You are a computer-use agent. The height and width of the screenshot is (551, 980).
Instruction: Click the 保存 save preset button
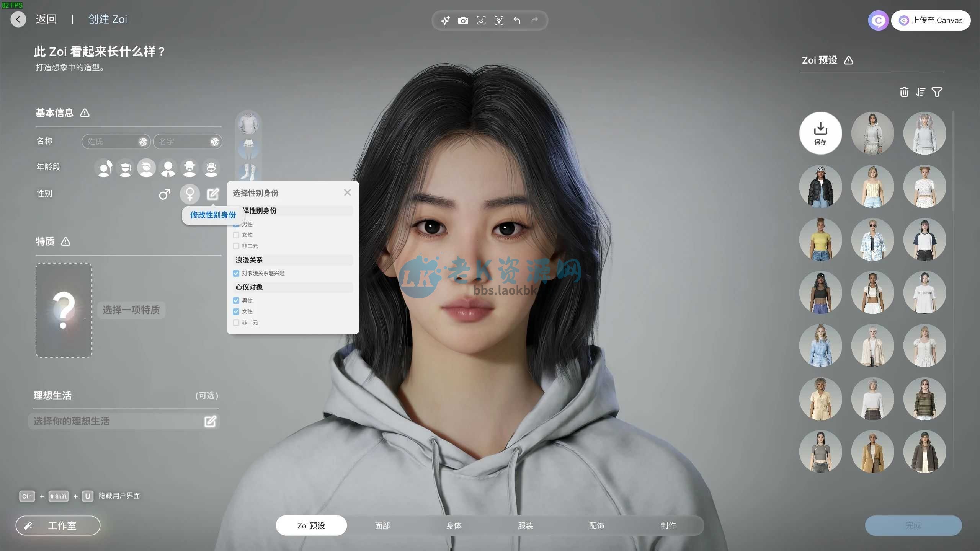[x=820, y=133]
